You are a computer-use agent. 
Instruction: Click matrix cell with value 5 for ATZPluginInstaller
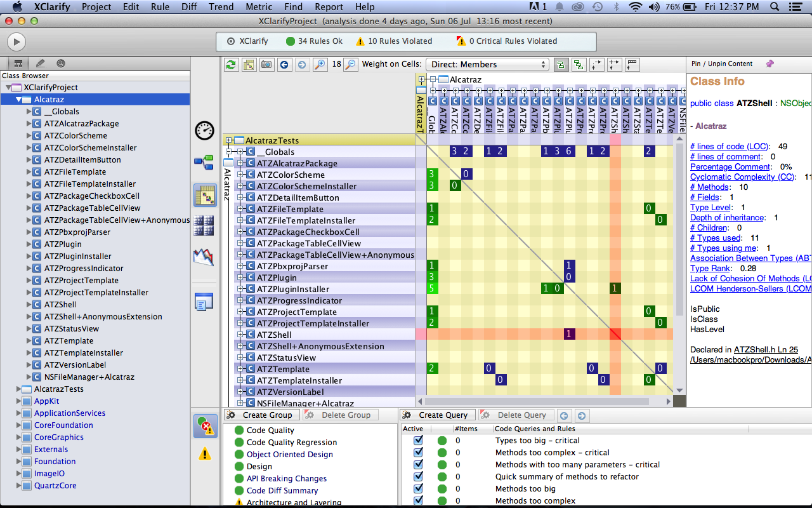(x=431, y=288)
